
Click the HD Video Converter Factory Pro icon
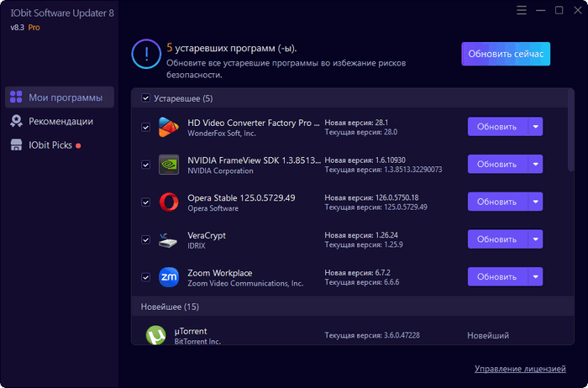168,127
